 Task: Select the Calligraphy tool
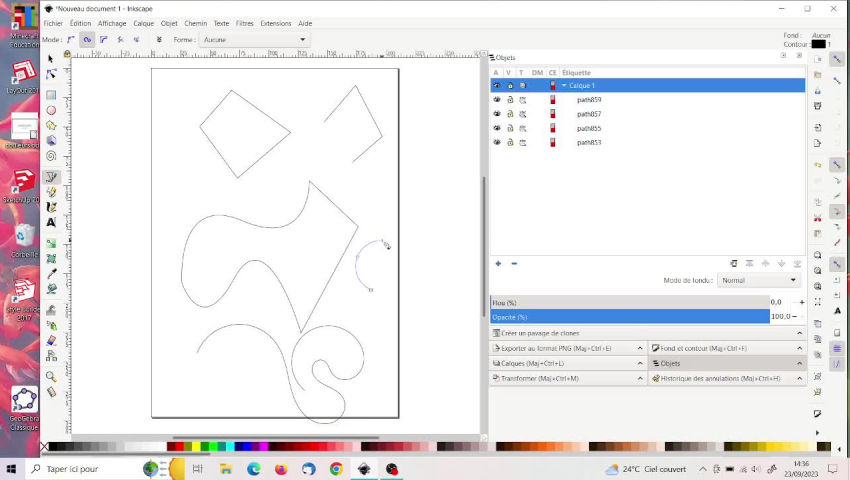[51, 207]
